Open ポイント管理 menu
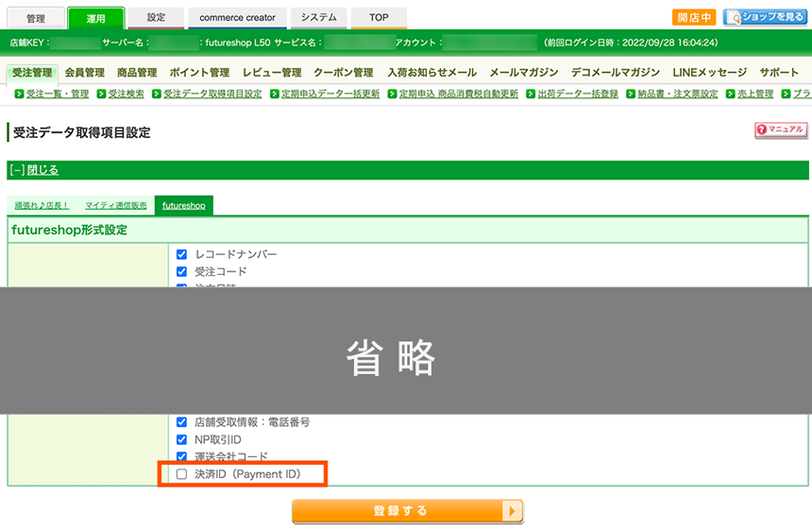 click(x=199, y=73)
